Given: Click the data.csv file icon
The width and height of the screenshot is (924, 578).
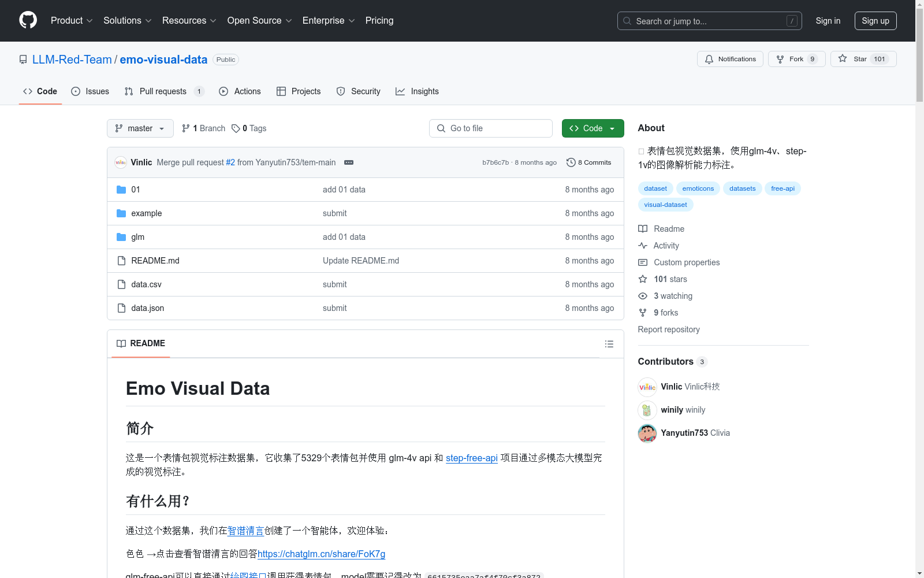Looking at the screenshot, I should (x=121, y=284).
